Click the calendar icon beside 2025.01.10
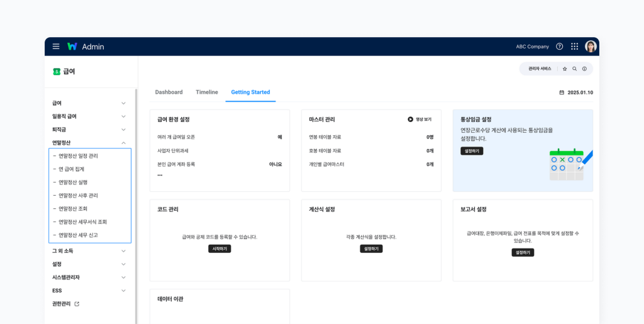 [562, 92]
